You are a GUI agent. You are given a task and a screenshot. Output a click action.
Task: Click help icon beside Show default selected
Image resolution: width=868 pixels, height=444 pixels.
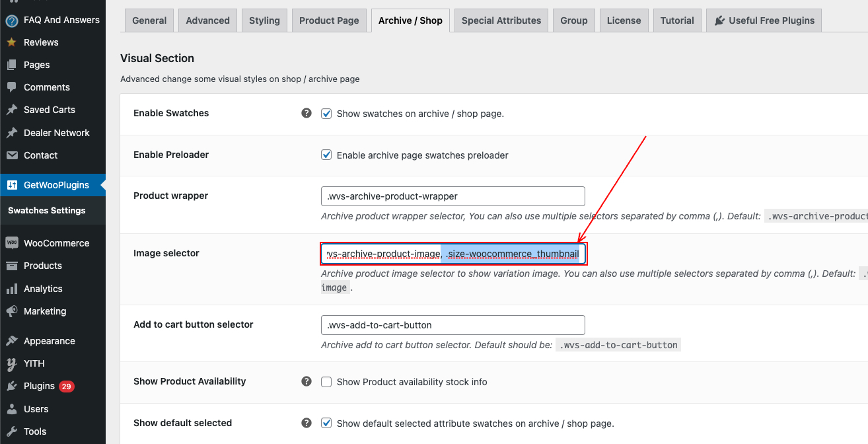click(x=307, y=423)
